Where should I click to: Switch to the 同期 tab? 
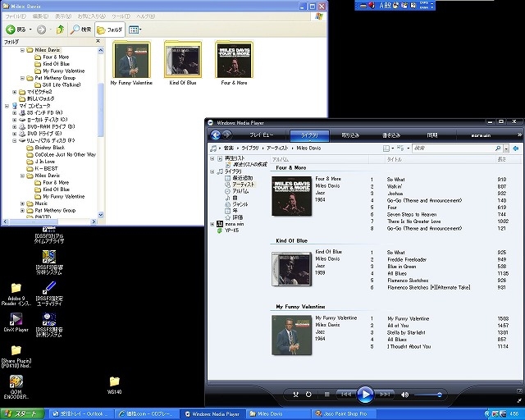click(432, 135)
